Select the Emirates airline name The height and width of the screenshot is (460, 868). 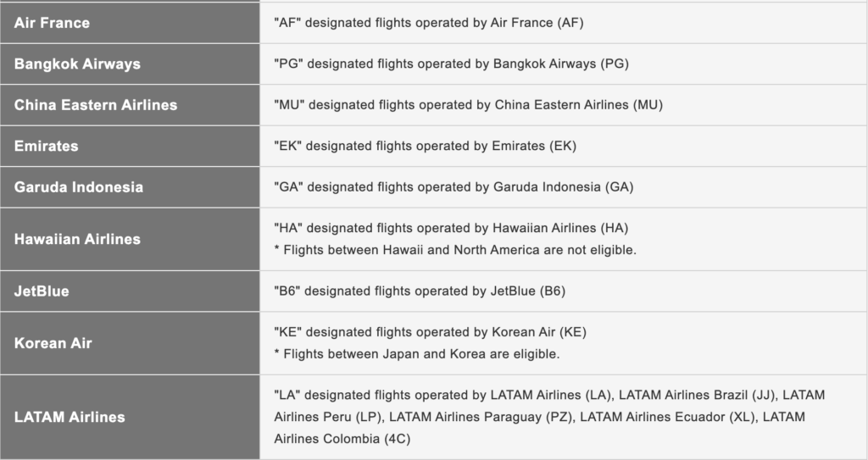coord(46,147)
